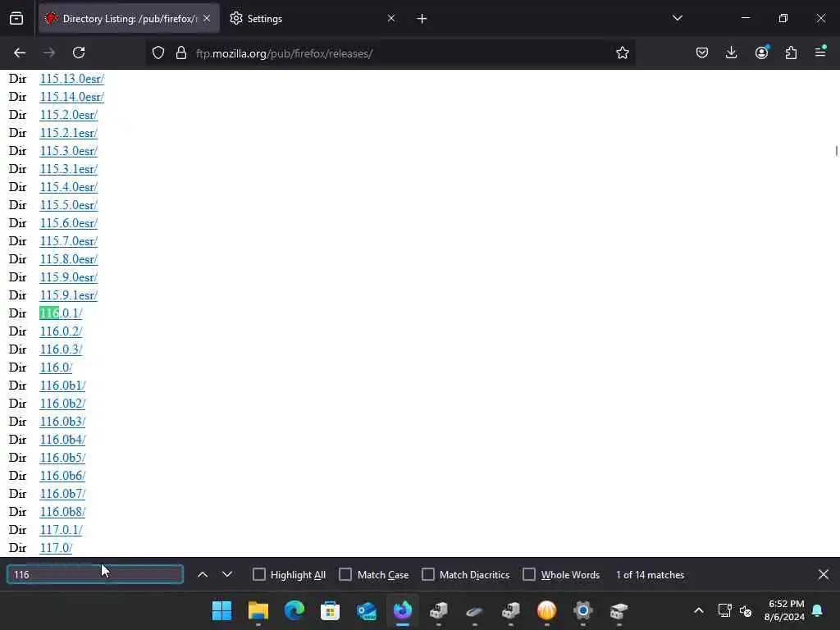Launch Microsoft Edge from taskbar
840x630 pixels.
pyautogui.click(x=294, y=610)
